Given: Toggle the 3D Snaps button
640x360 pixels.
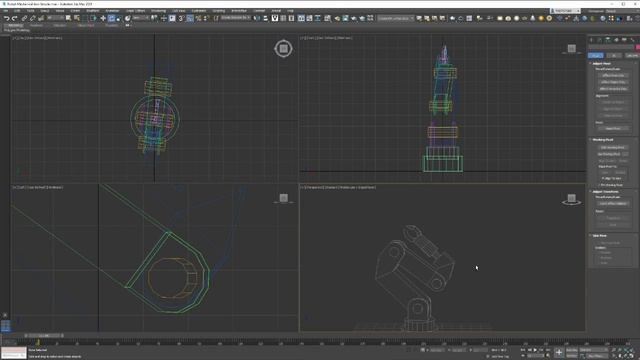Looking at the screenshot, I should coord(181,18).
